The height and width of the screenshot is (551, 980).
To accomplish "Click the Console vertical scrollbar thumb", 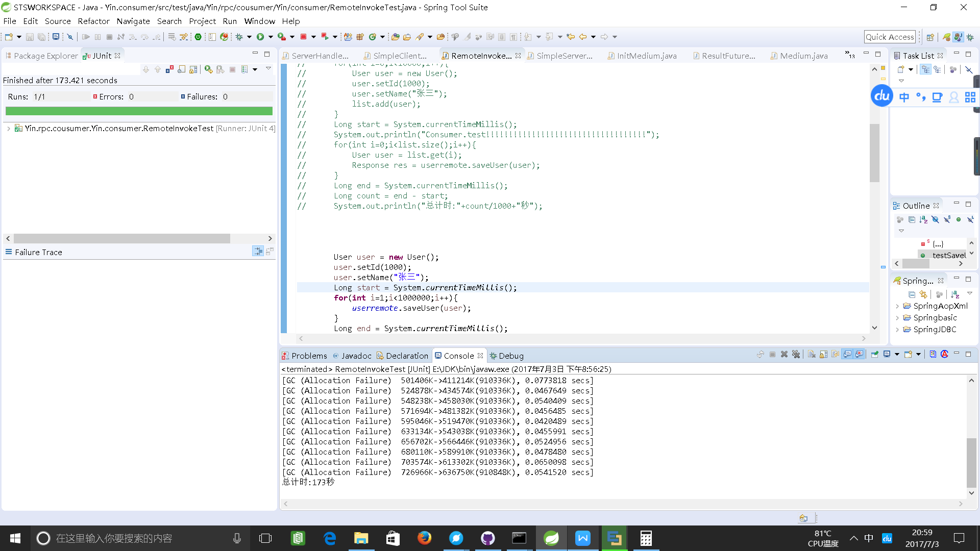I will (971, 462).
